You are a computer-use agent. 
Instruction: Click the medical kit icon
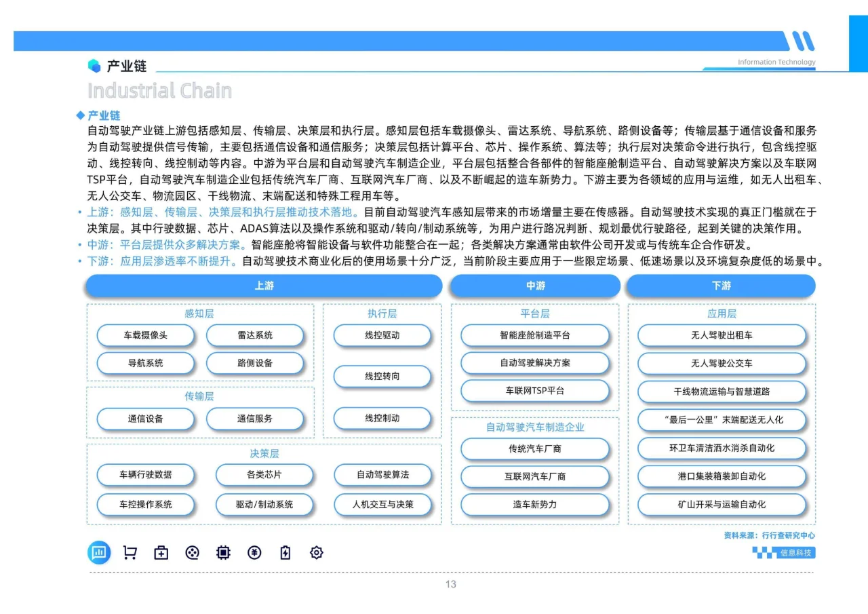[x=161, y=553]
